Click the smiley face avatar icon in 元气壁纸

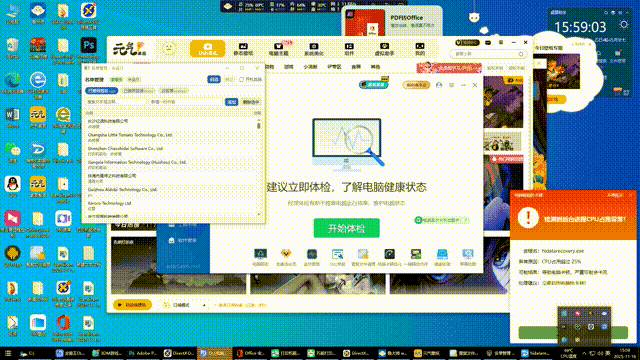click(169, 49)
